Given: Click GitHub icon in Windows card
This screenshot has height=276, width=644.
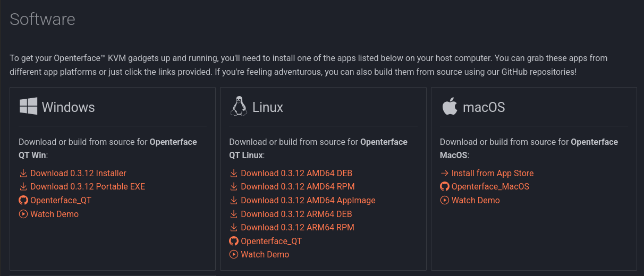Looking at the screenshot, I should [x=23, y=200].
